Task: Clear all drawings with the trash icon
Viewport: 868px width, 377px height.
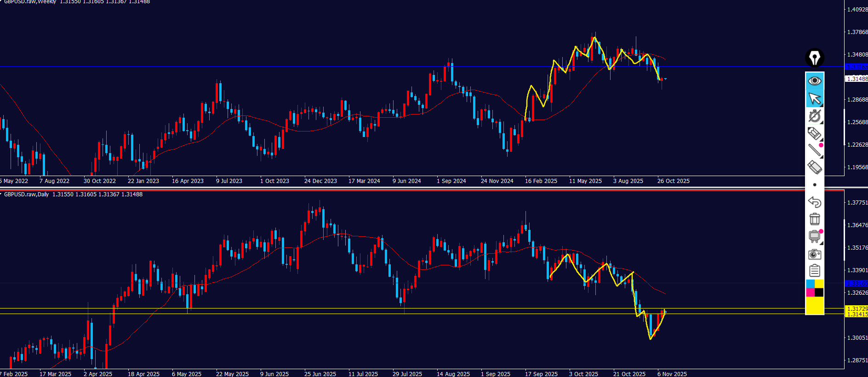Action: tap(814, 219)
